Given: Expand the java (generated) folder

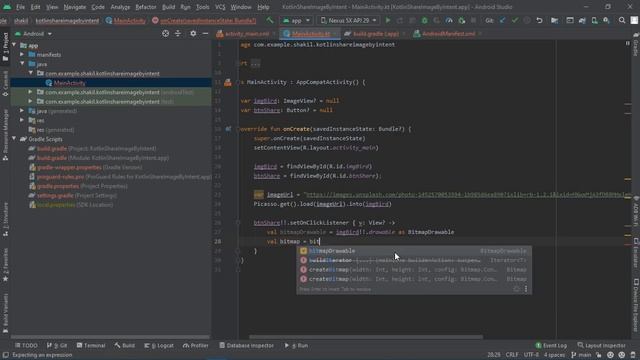Looking at the screenshot, I should (x=22, y=111).
